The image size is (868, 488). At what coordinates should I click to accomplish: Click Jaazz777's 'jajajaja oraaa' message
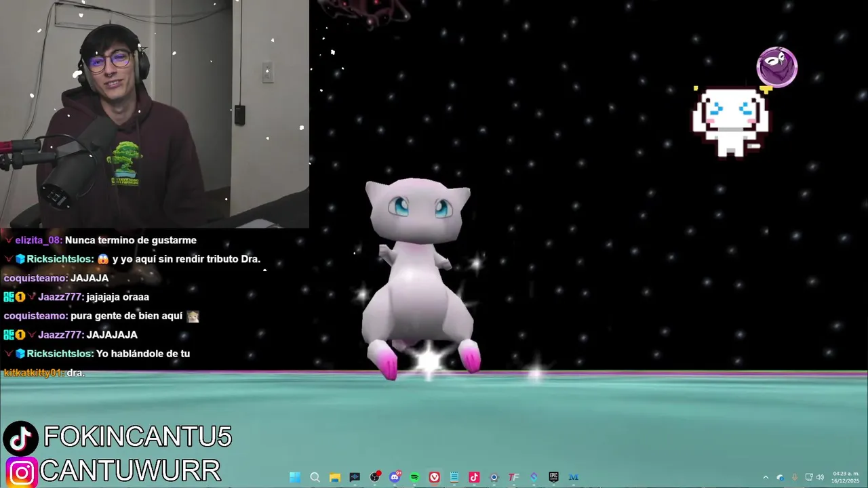click(118, 297)
